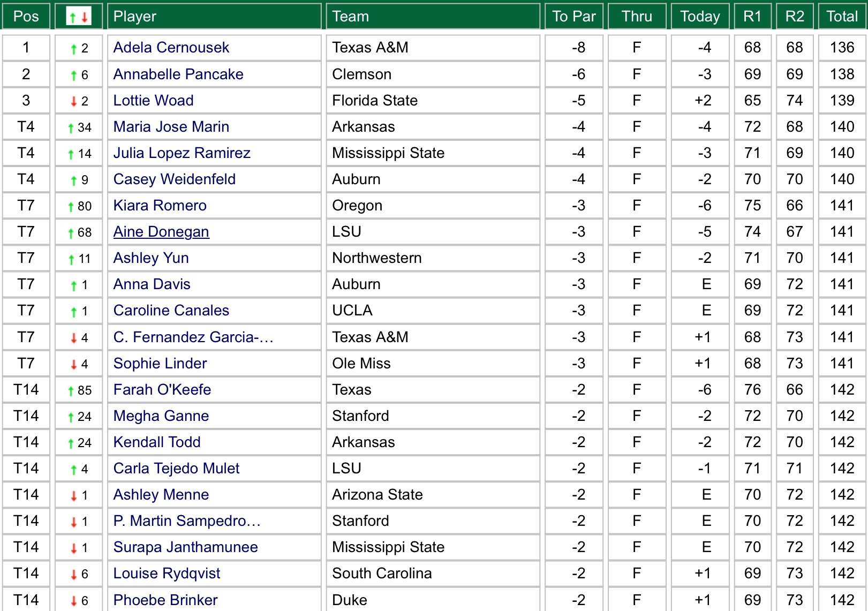Sort by the Player column header
This screenshot has width=868, height=611.
click(135, 16)
